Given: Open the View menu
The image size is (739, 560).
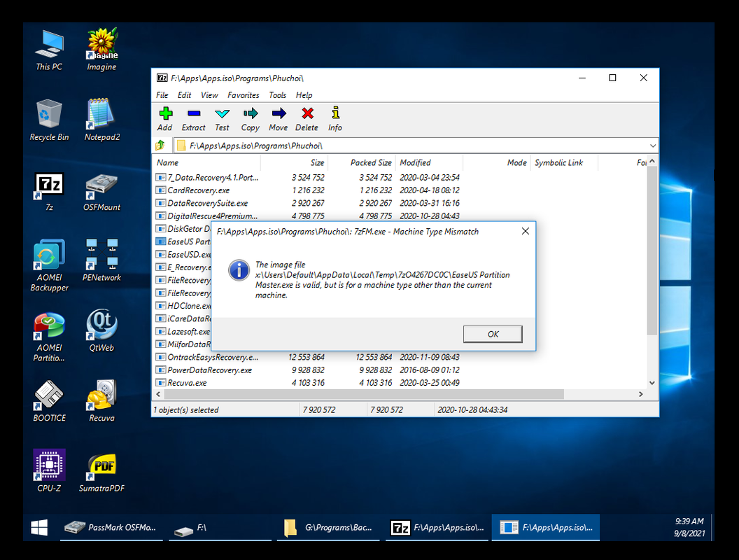Looking at the screenshot, I should [209, 95].
